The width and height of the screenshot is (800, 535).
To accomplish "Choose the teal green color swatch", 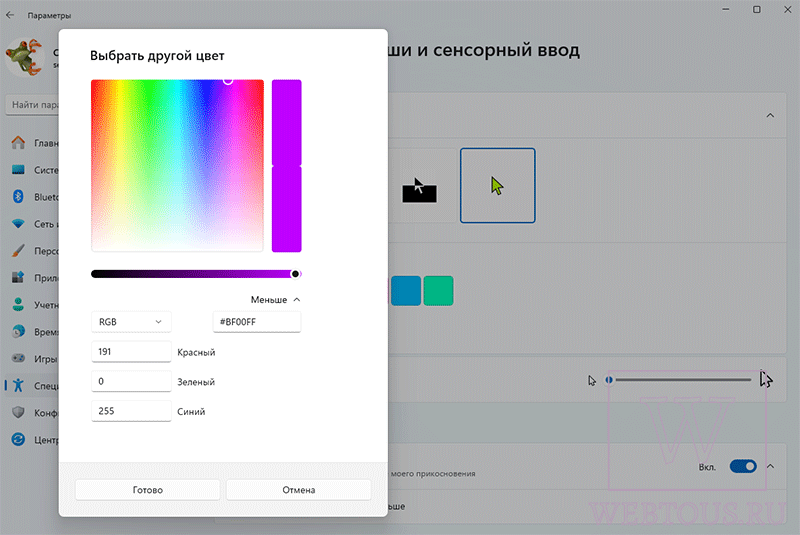I will pos(438,291).
